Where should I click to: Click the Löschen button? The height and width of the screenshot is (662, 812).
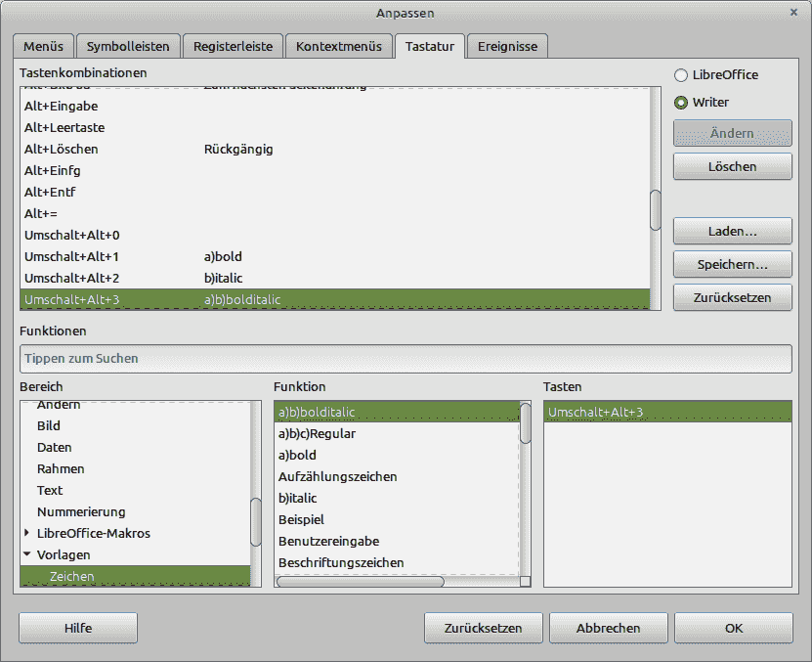732,167
